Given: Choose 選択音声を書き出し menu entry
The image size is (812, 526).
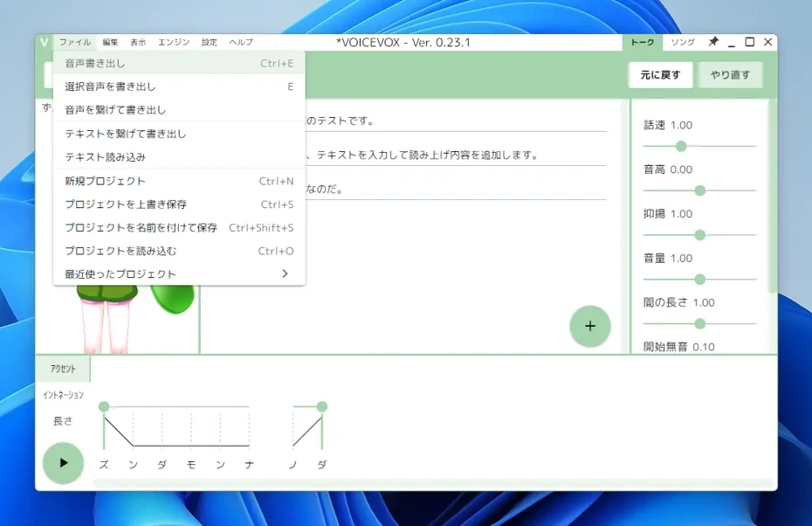Looking at the screenshot, I should point(179,87).
